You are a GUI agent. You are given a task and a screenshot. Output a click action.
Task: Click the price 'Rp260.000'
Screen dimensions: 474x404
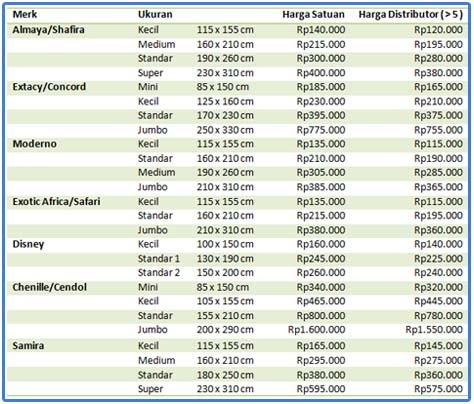click(321, 273)
